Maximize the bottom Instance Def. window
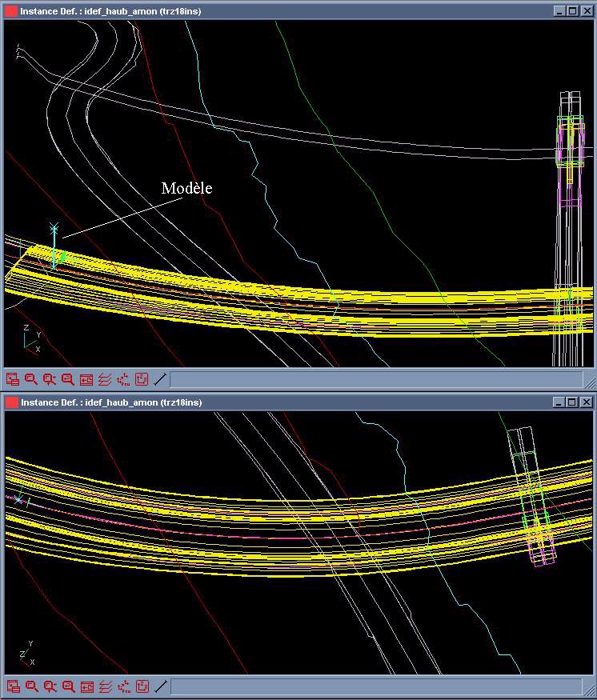Viewport: 597px width, 700px height. pos(571,402)
